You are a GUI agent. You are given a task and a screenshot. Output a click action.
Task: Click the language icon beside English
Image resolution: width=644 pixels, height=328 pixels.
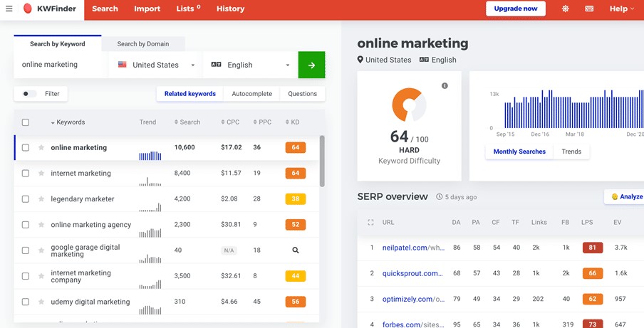click(x=216, y=64)
